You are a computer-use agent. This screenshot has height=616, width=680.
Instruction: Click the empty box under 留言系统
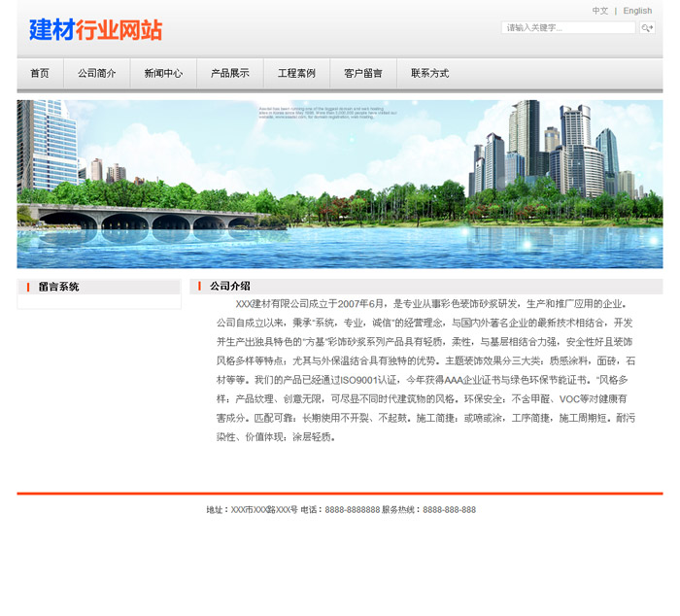tap(99, 302)
